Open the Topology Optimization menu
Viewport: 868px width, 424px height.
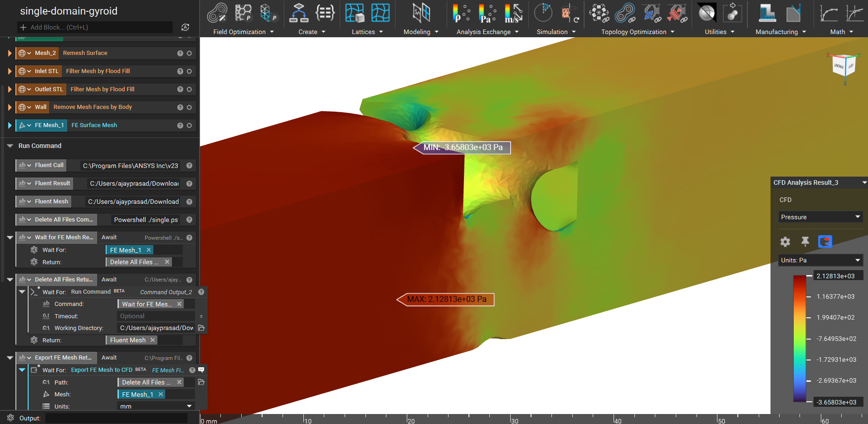click(638, 32)
